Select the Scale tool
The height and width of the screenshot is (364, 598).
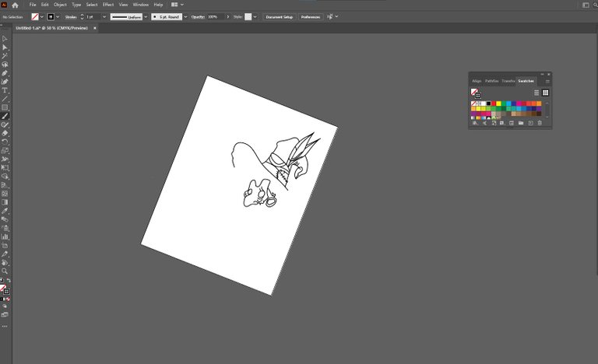[x=5, y=151]
